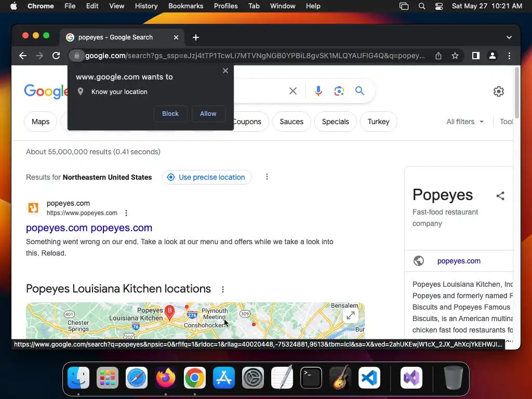The height and width of the screenshot is (399, 532).
Task: Open the Trash in the Dock
Action: tap(453, 378)
